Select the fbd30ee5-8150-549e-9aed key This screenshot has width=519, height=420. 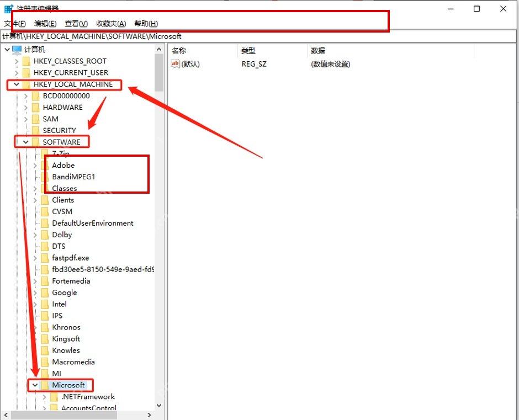point(103,269)
